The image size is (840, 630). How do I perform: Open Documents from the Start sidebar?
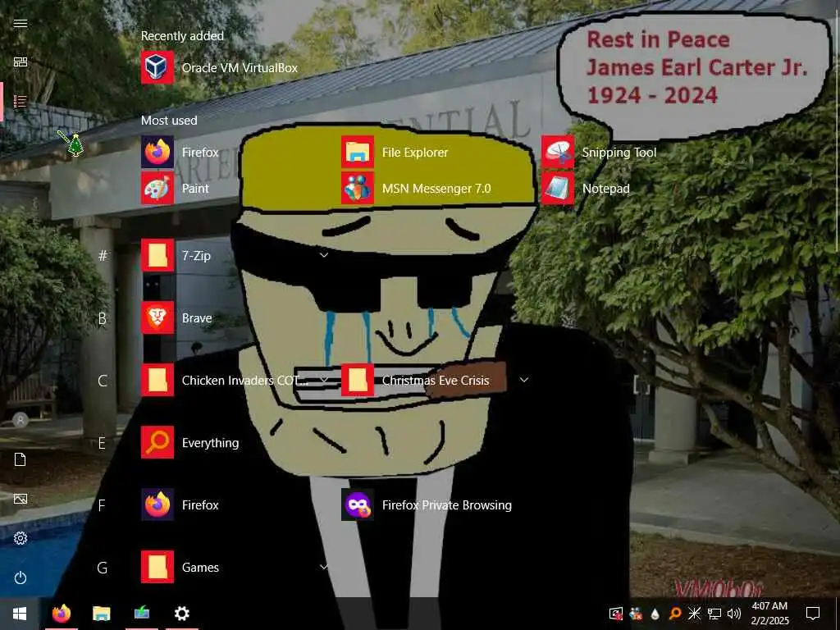point(21,459)
